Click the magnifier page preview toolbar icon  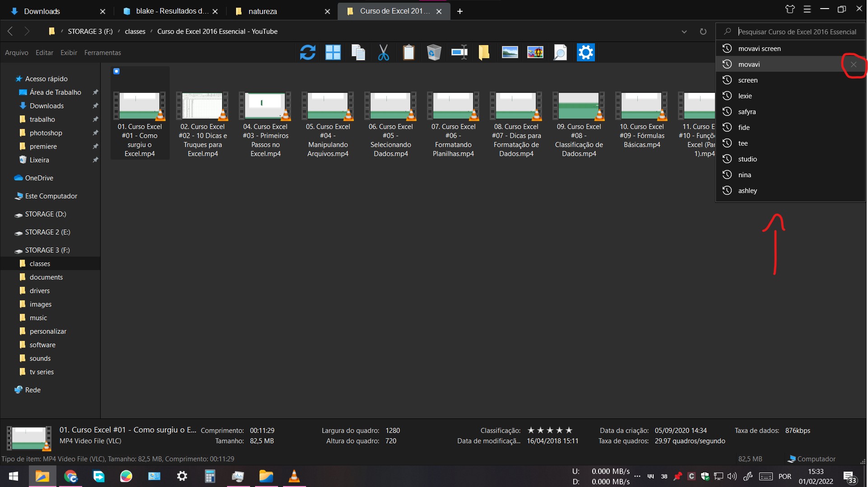coord(560,52)
